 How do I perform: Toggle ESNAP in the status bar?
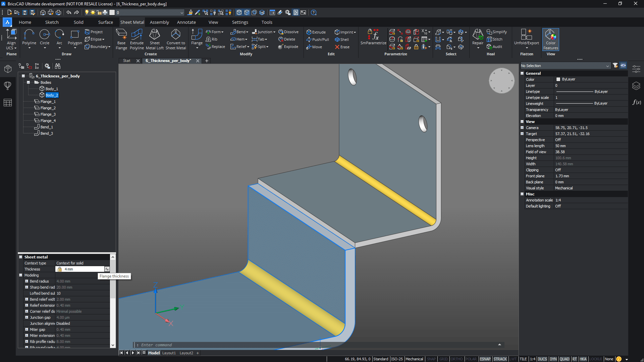click(485, 359)
